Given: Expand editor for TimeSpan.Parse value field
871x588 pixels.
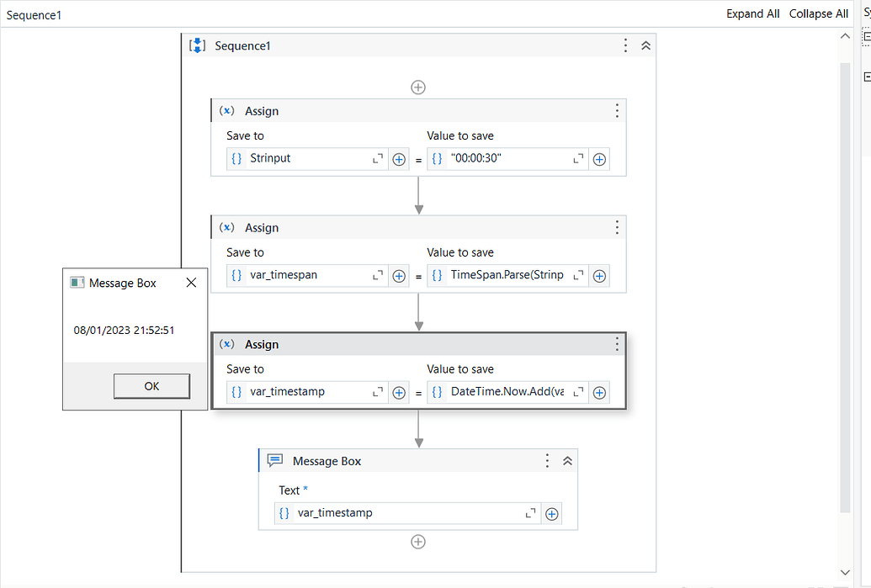Looking at the screenshot, I should (x=578, y=275).
